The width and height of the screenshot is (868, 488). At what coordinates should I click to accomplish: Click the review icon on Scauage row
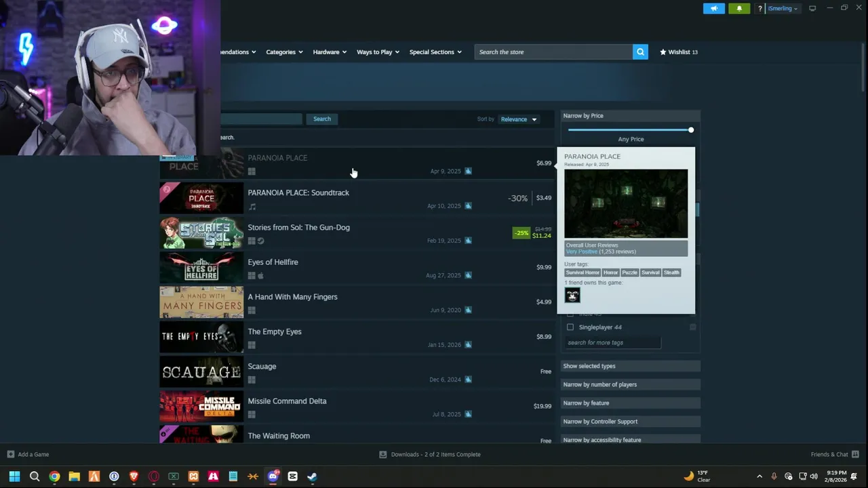[x=468, y=380]
